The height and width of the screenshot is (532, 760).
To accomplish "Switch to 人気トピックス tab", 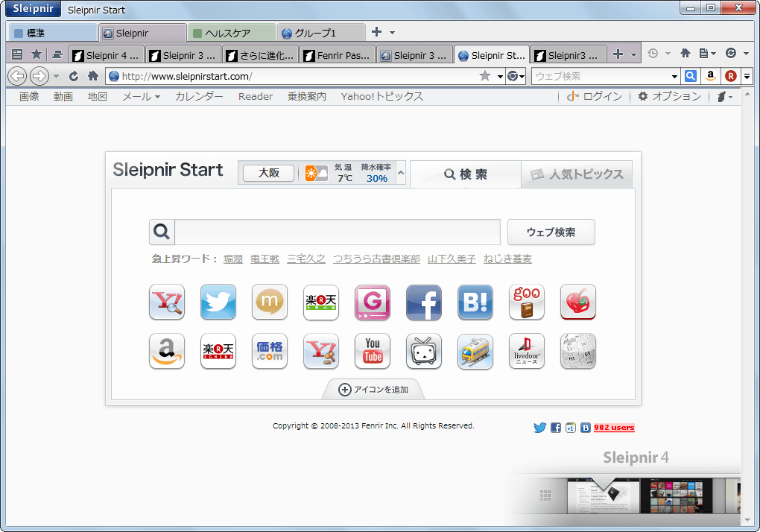I will [x=576, y=174].
